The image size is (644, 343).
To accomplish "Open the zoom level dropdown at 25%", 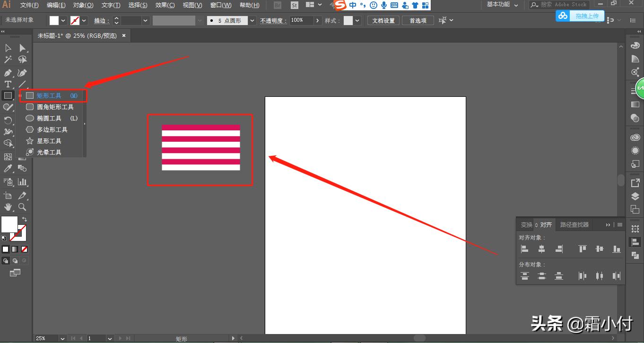I will (62, 338).
